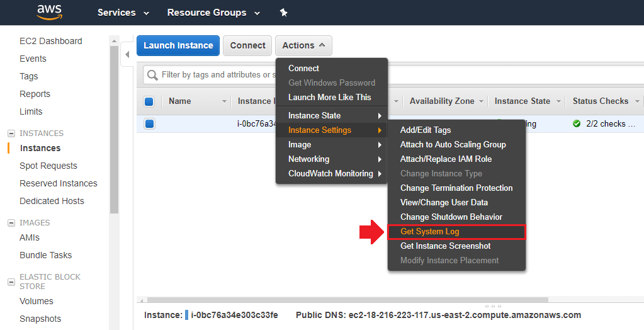Close the Actions dropdown button
The height and width of the screenshot is (330, 644).
click(x=303, y=45)
